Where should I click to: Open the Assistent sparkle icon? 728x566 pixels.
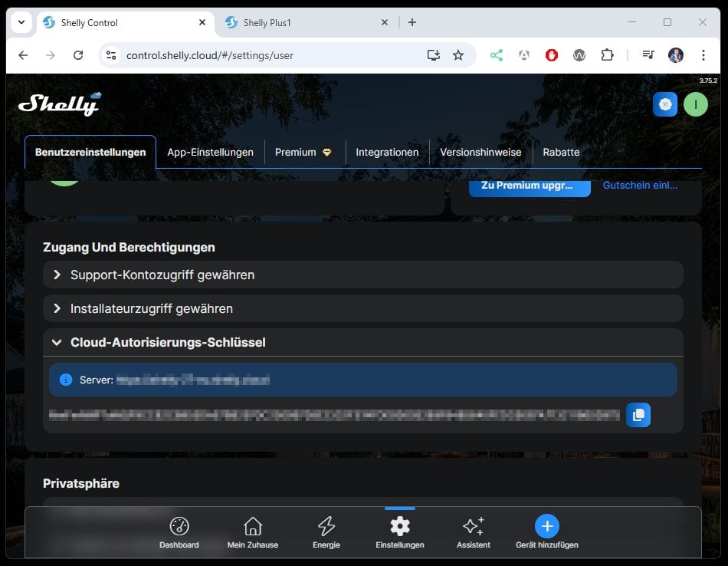[473, 526]
